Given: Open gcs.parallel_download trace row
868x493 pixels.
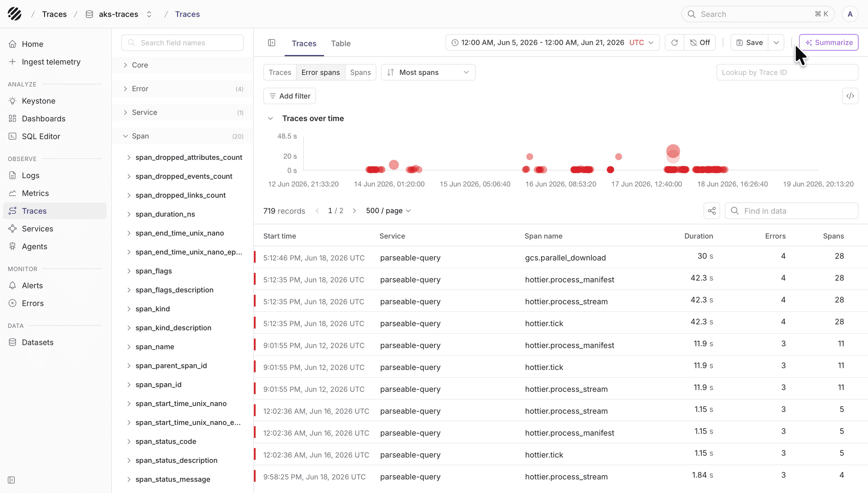Looking at the screenshot, I should pyautogui.click(x=561, y=257).
